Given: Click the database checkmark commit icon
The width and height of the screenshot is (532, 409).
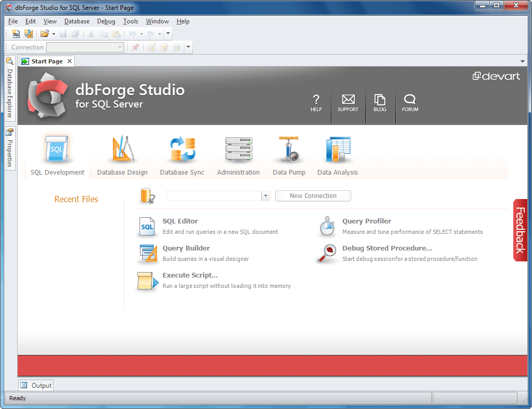Looking at the screenshot, I should [x=164, y=47].
